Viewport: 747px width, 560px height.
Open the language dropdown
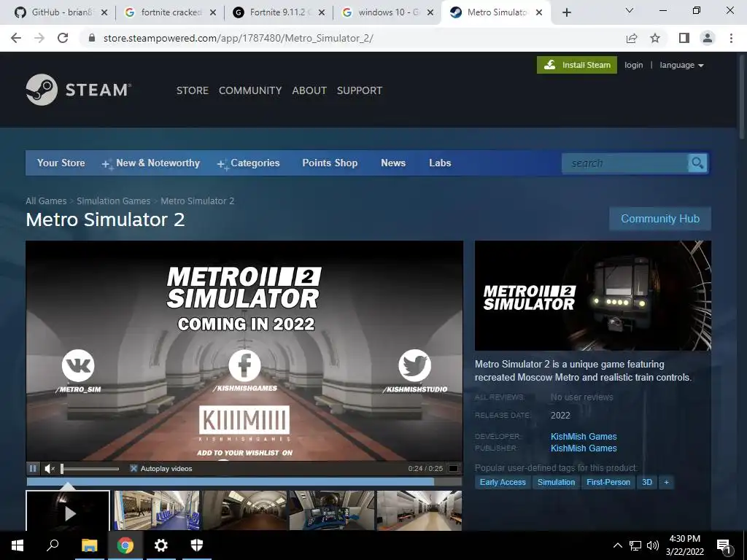(682, 65)
